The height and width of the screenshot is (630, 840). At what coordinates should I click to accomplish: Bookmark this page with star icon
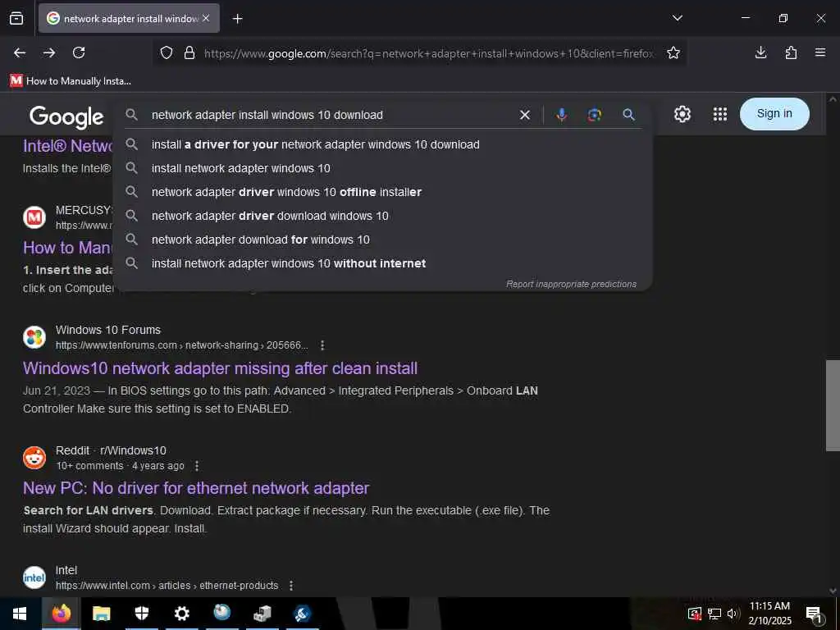tap(673, 53)
